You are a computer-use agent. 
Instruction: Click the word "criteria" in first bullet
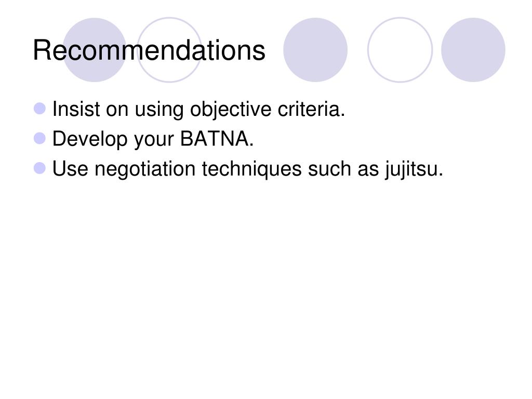point(309,109)
